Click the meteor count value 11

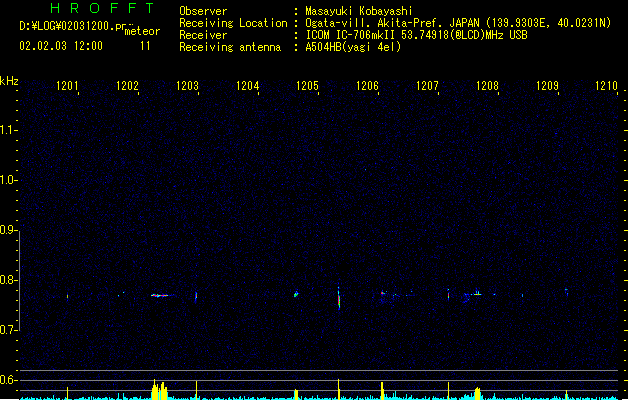point(145,46)
